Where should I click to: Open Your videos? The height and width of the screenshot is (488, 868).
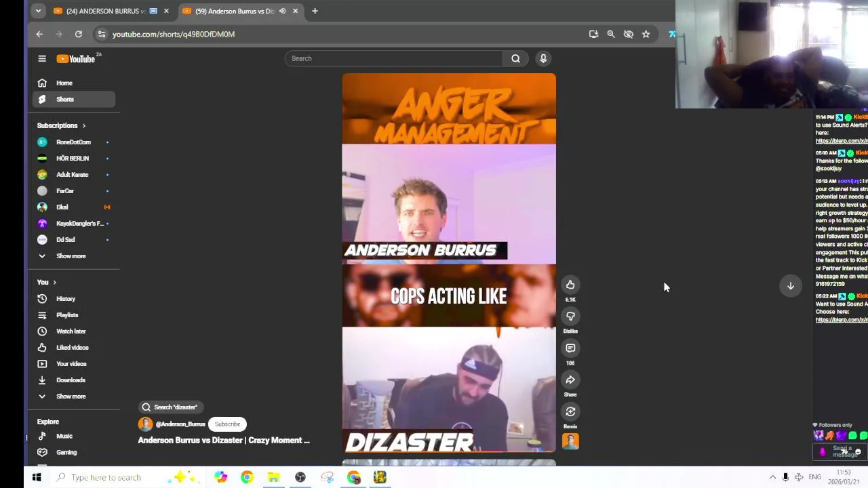74,363
